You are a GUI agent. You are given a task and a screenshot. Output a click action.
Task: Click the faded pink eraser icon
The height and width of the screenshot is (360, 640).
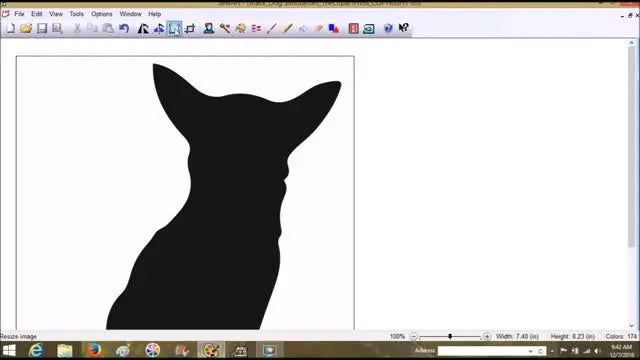(x=318, y=28)
